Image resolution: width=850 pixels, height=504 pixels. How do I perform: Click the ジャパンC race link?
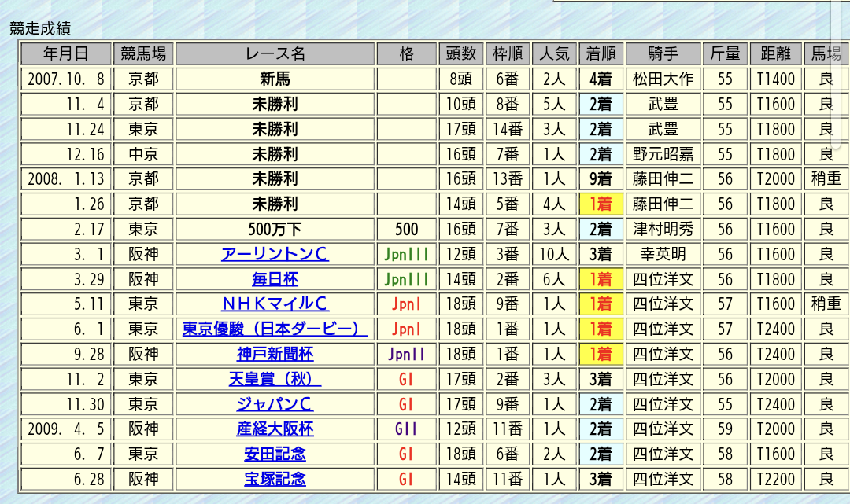coord(275,404)
